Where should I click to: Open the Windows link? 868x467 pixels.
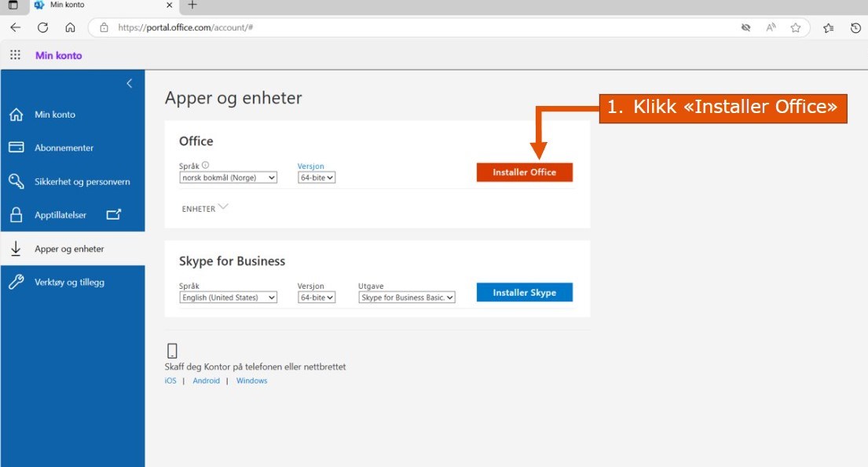(252, 381)
